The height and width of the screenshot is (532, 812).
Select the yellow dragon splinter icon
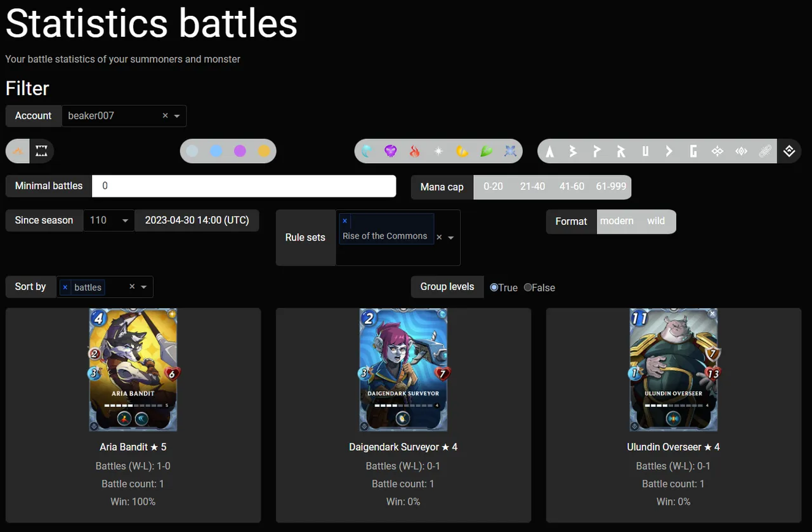[462, 151]
